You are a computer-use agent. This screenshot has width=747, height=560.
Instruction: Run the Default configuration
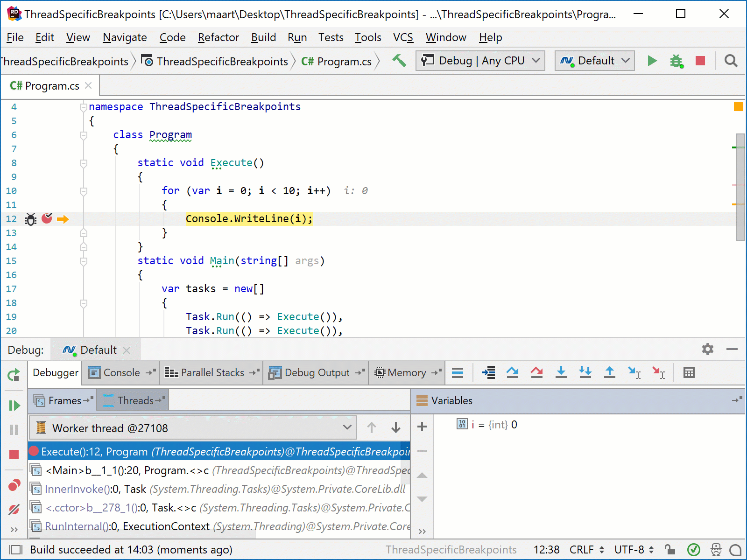652,61
